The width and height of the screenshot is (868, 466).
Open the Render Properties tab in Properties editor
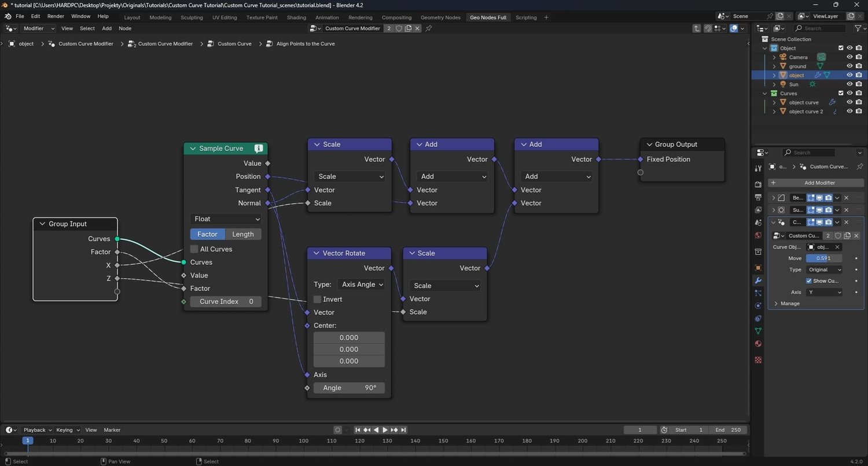(x=758, y=183)
